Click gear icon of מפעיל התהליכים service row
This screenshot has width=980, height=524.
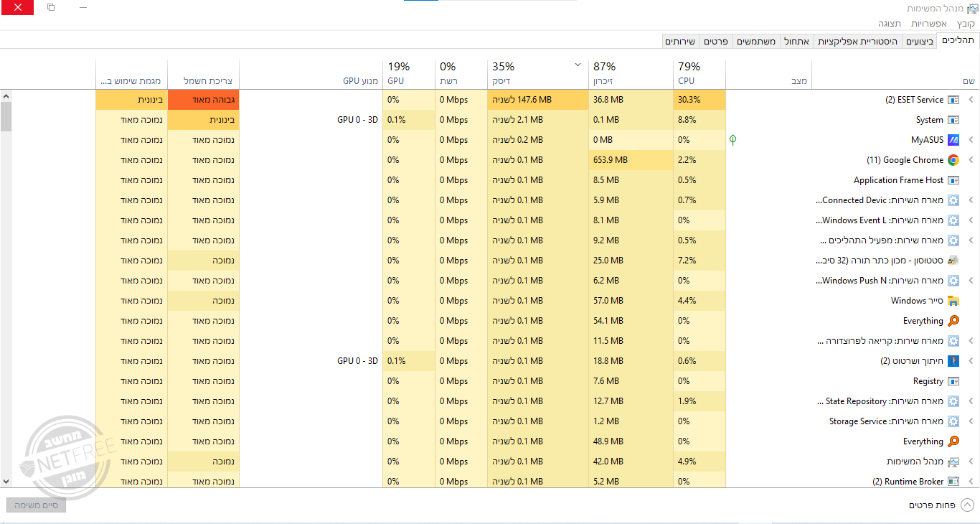pyautogui.click(x=953, y=240)
